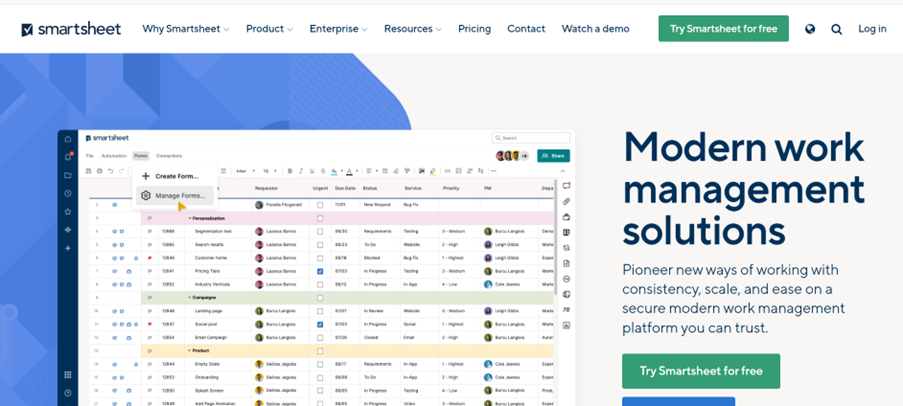Click the Forms menu in the sheet

pyautogui.click(x=141, y=156)
